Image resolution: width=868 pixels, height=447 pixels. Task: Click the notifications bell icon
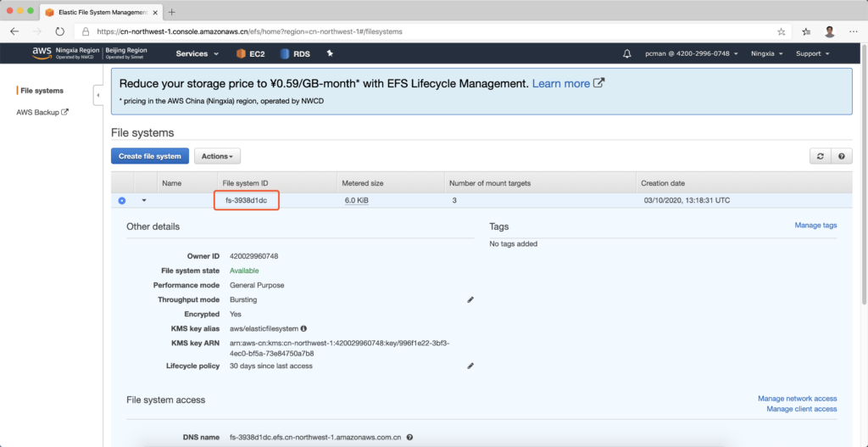627,53
